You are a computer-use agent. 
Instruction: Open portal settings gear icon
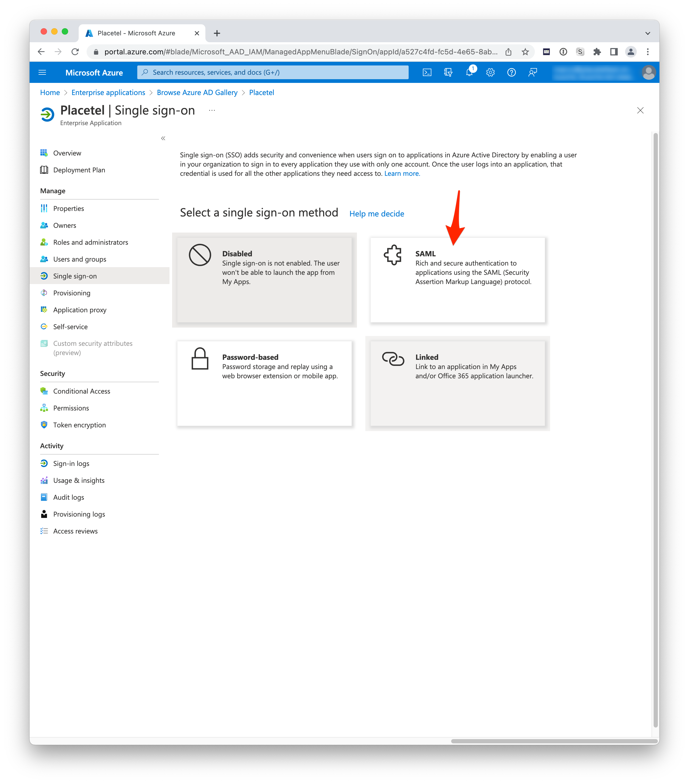click(490, 73)
